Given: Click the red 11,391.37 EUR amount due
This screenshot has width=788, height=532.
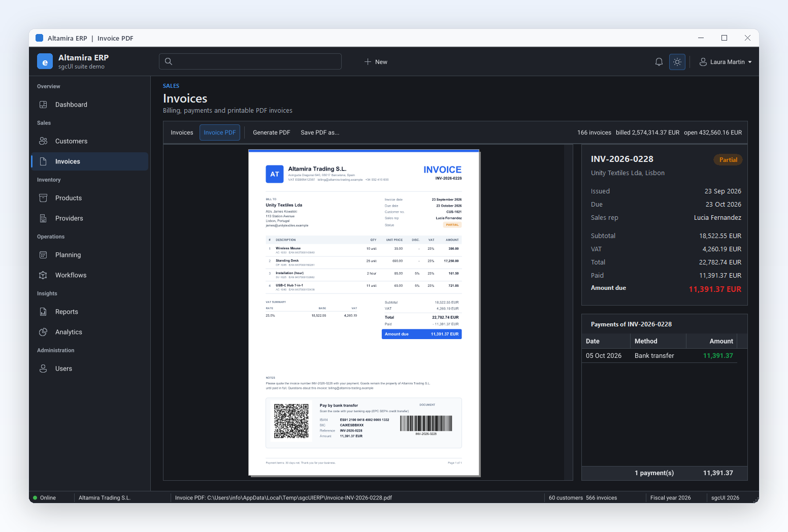Looking at the screenshot, I should (x=715, y=289).
